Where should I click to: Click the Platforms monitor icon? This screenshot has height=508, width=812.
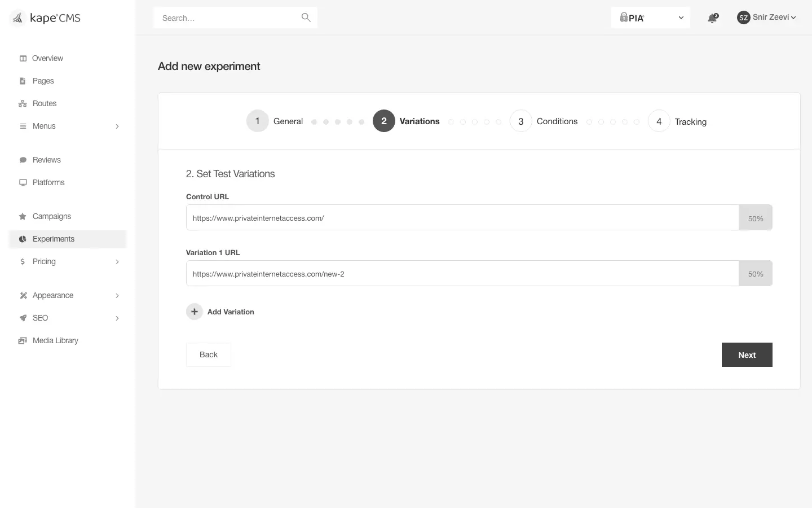click(23, 182)
